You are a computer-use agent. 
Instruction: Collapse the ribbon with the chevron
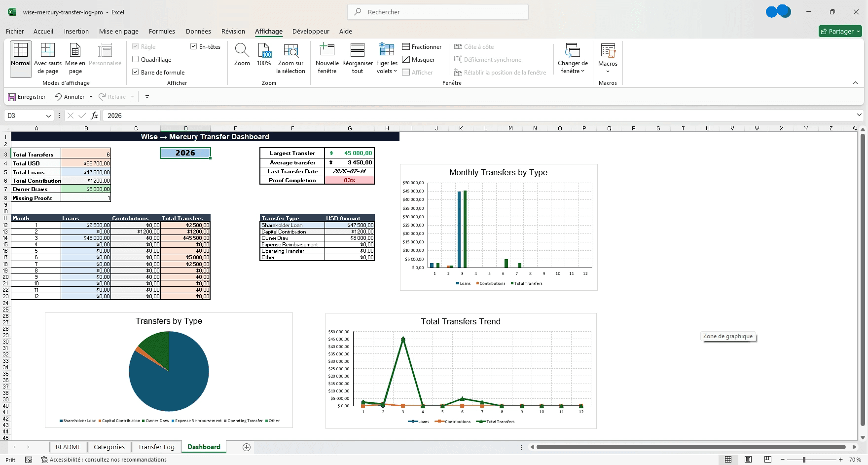point(855,83)
